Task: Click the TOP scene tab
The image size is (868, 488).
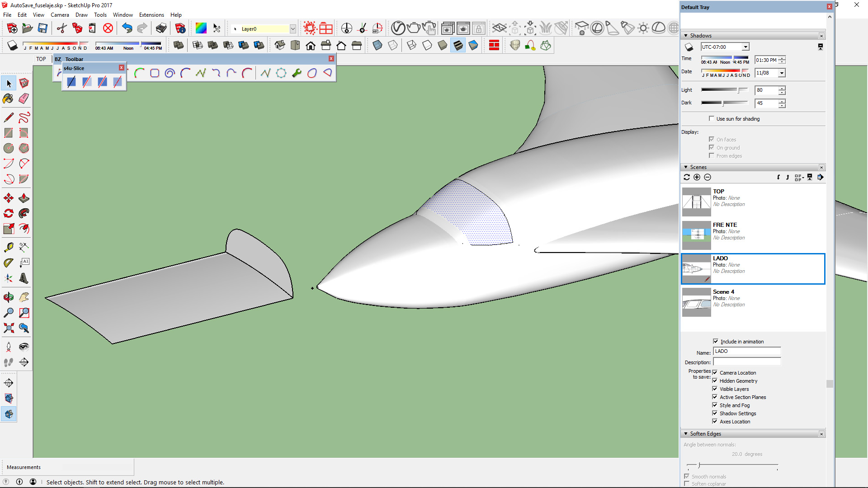Action: point(41,59)
